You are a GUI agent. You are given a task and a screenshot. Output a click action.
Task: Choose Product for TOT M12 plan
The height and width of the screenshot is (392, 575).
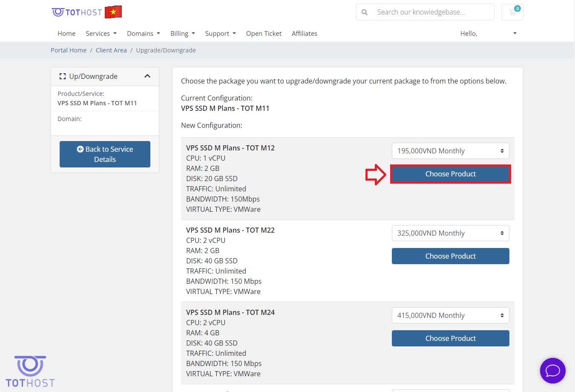tap(450, 174)
